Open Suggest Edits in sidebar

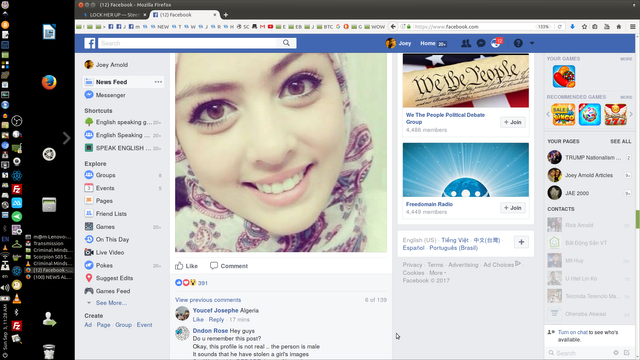(114, 278)
